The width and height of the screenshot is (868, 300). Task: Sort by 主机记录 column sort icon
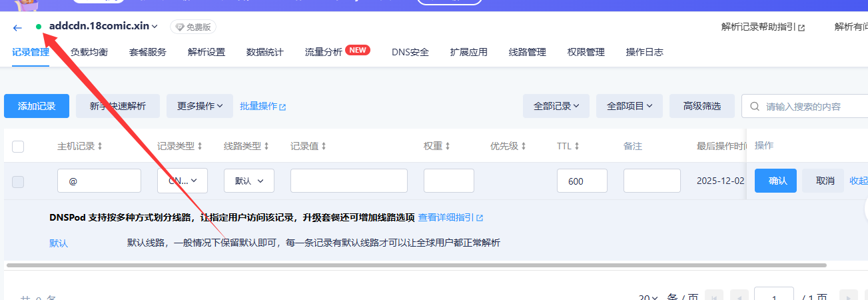click(100, 146)
